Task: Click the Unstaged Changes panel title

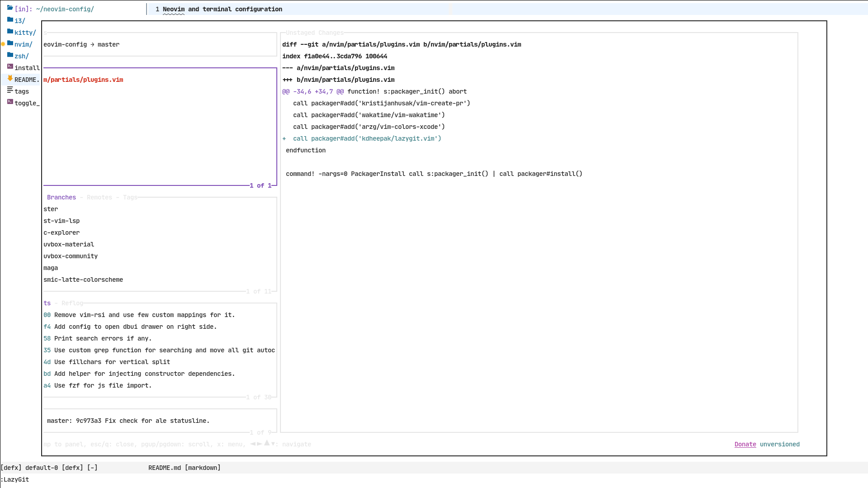Action: point(315,33)
